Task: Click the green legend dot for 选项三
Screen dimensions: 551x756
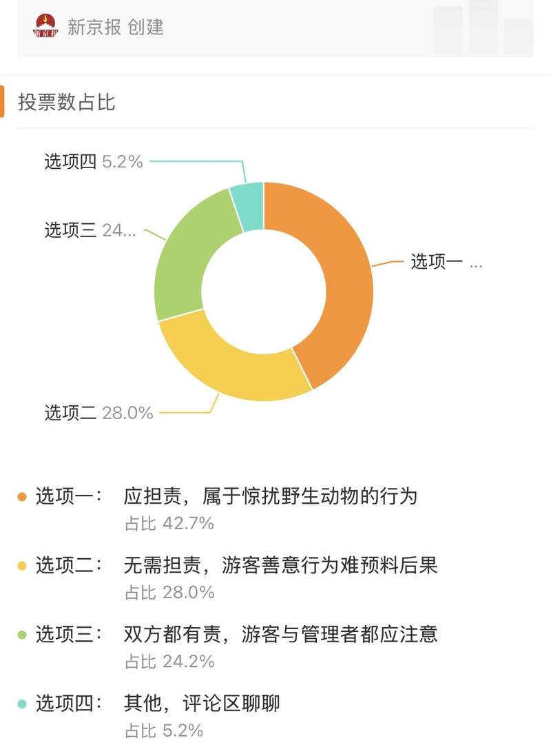Action: point(21,635)
